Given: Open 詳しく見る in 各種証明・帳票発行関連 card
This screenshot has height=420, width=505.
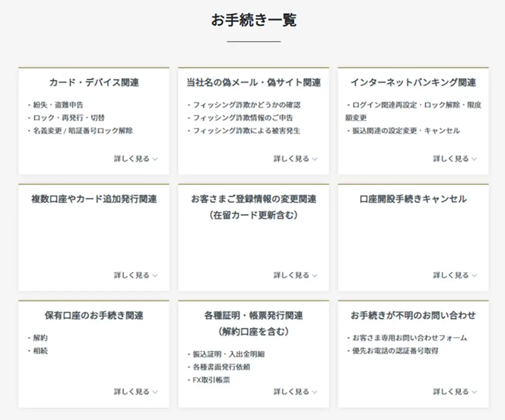Looking at the screenshot, I should (295, 392).
